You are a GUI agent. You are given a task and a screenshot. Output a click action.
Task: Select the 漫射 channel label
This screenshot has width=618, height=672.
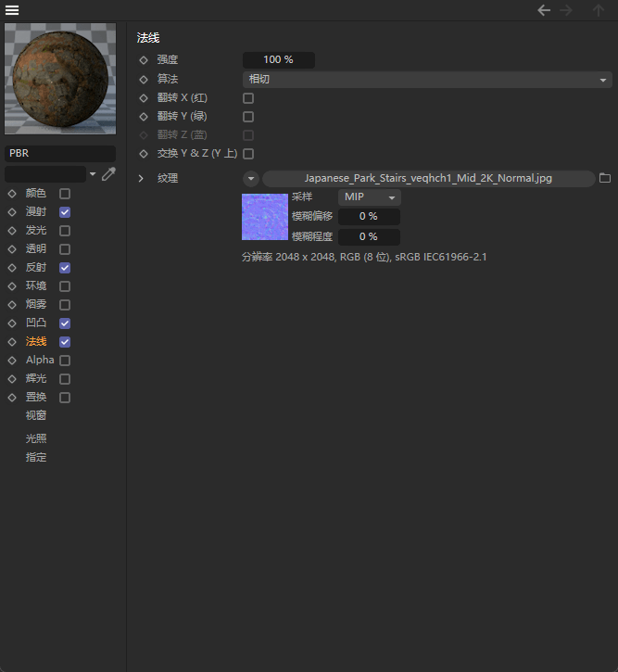click(x=36, y=211)
